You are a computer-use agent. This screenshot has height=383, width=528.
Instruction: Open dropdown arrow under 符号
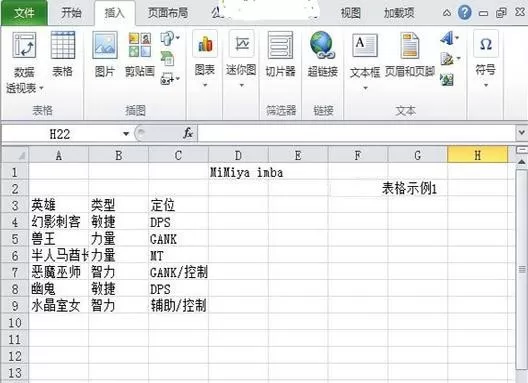(x=486, y=85)
